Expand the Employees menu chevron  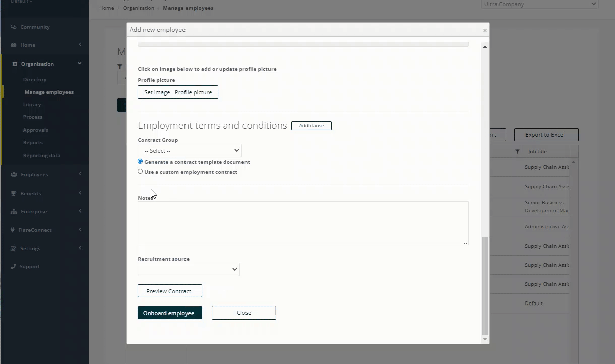pos(80,174)
